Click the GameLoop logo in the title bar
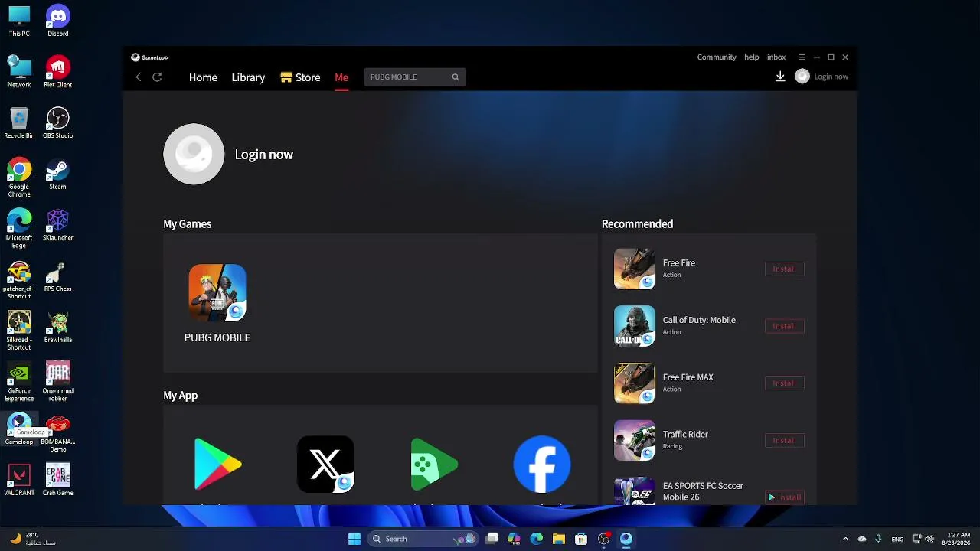The image size is (980, 551). pyautogui.click(x=150, y=57)
